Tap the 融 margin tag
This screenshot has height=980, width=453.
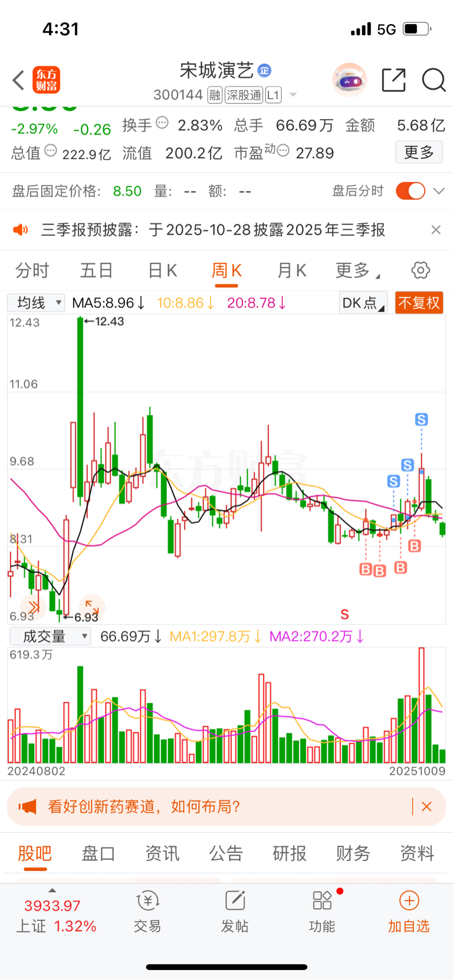(x=215, y=95)
